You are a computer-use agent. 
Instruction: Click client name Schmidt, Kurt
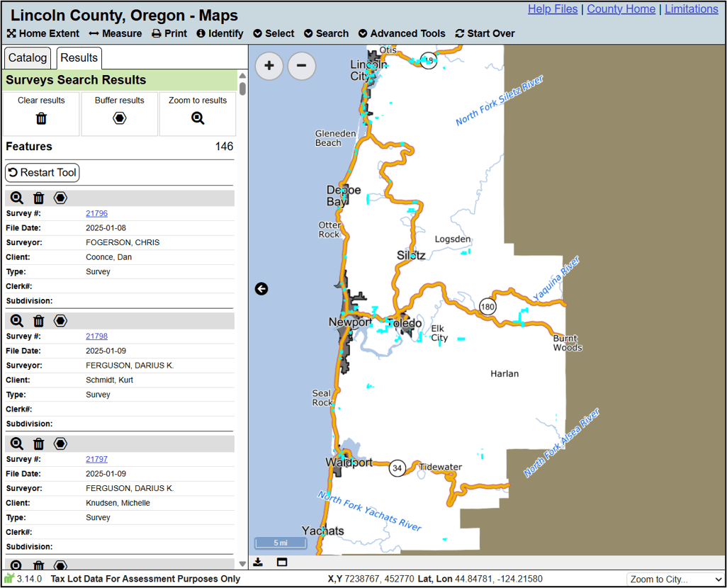[x=109, y=380]
